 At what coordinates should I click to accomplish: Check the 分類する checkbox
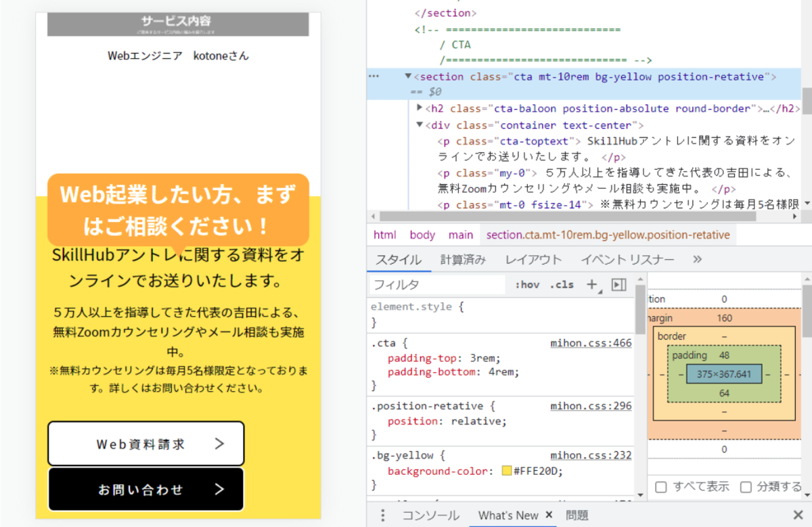click(746, 487)
